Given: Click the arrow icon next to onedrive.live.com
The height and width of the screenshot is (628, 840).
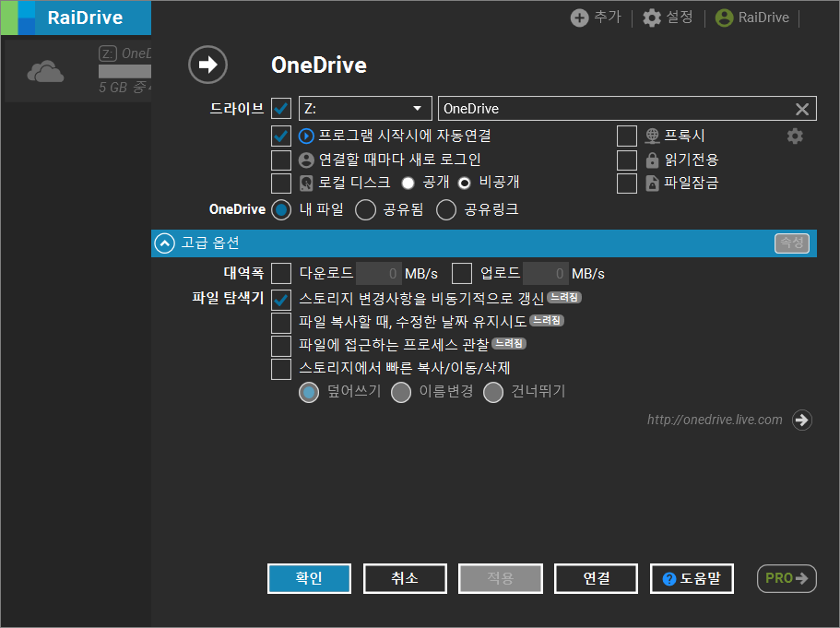Looking at the screenshot, I should tap(802, 421).
